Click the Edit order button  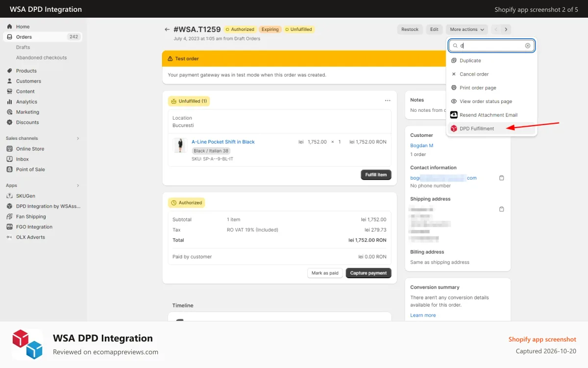[434, 29]
